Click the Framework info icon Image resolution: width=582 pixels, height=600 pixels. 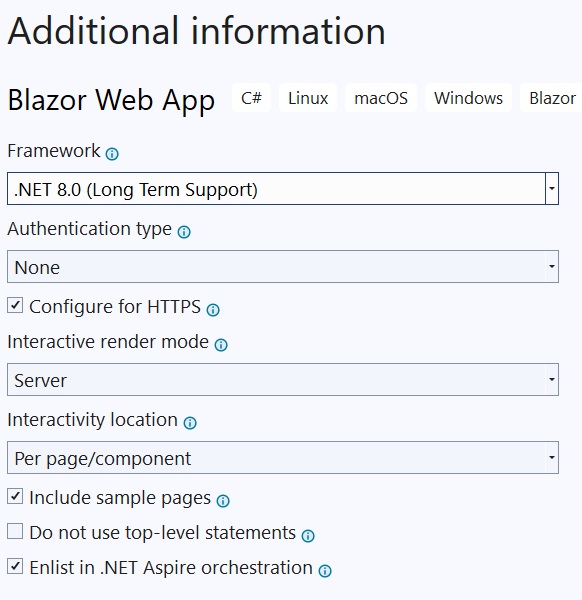tap(112, 154)
